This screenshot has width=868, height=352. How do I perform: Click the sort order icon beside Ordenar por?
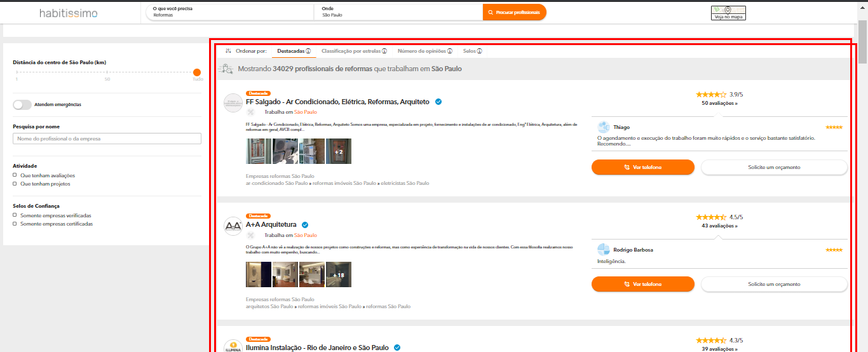tap(228, 51)
